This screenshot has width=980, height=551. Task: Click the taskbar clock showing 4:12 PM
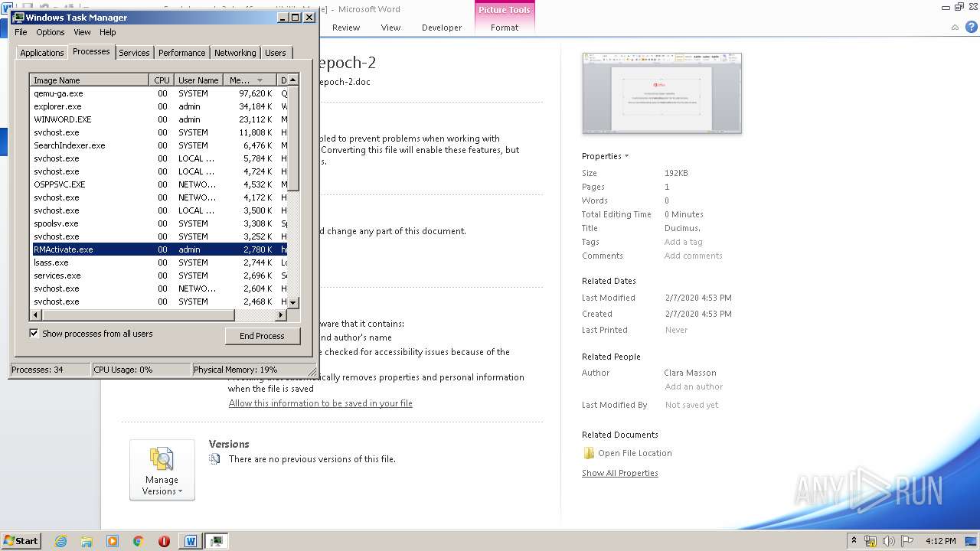tap(940, 541)
